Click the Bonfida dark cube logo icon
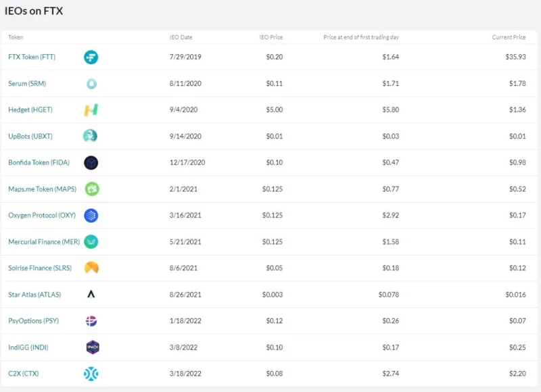The width and height of the screenshot is (541, 392). pyautogui.click(x=91, y=163)
